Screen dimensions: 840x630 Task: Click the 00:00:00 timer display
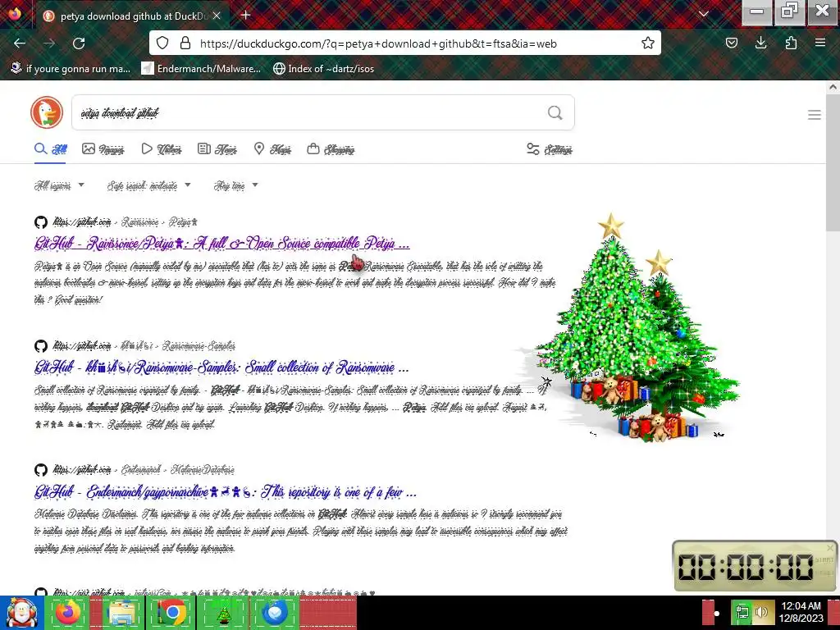[x=746, y=567]
